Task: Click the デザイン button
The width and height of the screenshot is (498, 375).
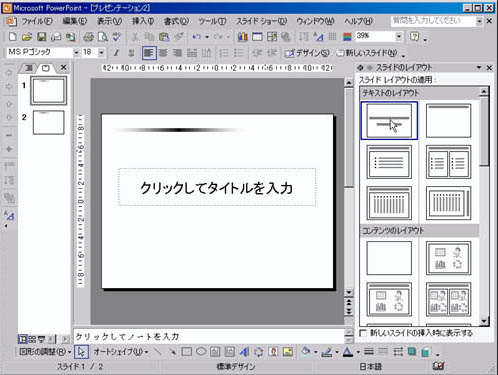Action: [307, 53]
